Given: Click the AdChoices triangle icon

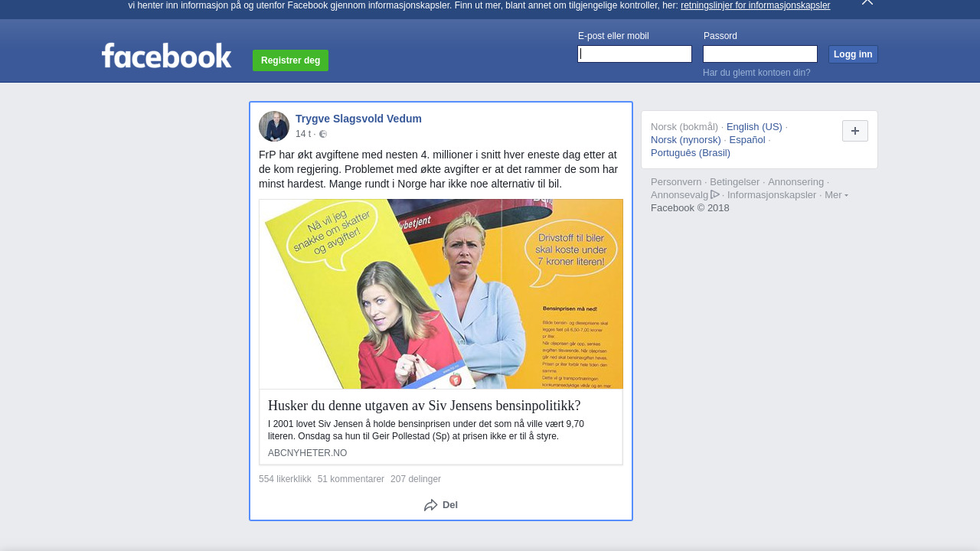Looking at the screenshot, I should pos(715,194).
